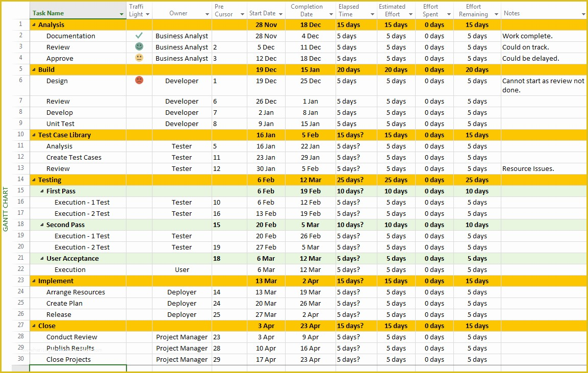Click the green checkmark icon for Documentation
Image resolution: width=588 pixels, height=373 pixels.
[139, 36]
